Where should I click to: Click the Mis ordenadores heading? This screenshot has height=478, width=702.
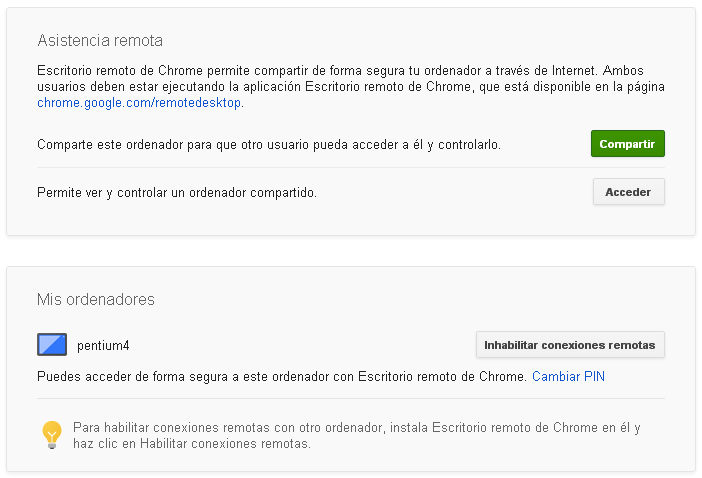96,299
